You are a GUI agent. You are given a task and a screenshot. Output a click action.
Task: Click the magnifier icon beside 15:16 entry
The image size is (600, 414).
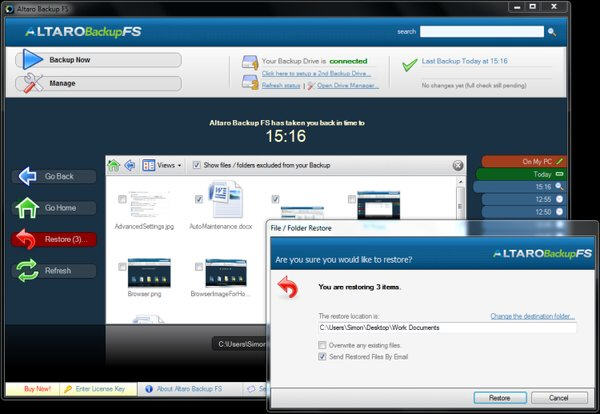[x=559, y=186]
